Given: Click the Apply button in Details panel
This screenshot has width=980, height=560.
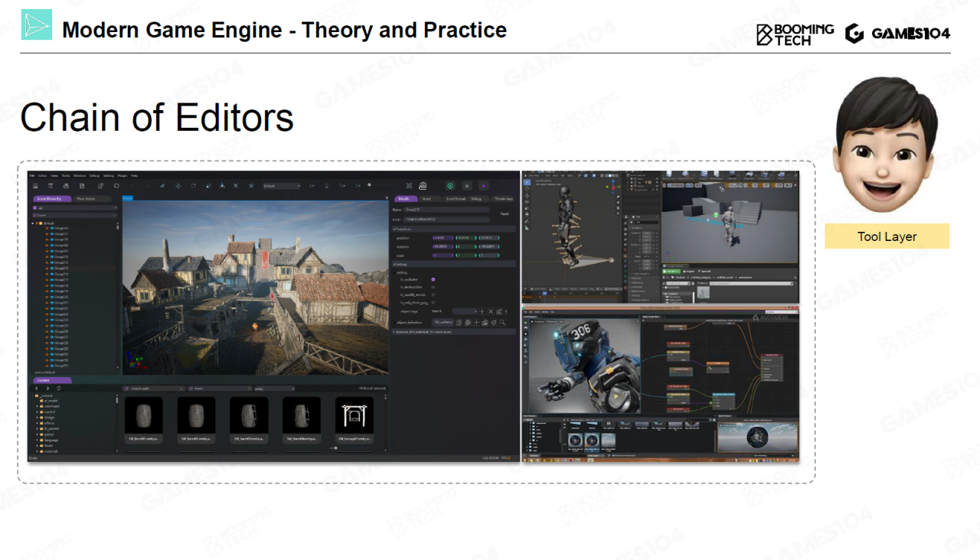Looking at the screenshot, I should coord(505,213).
